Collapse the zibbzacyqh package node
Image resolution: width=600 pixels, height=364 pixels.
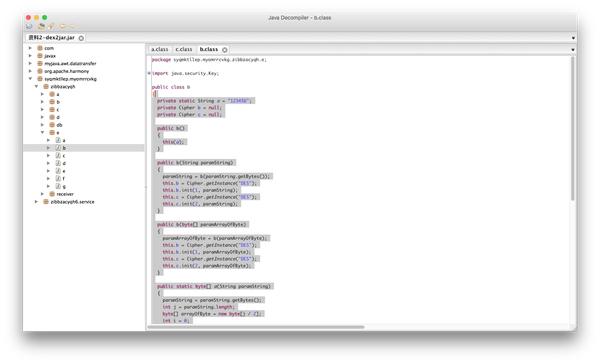point(36,87)
